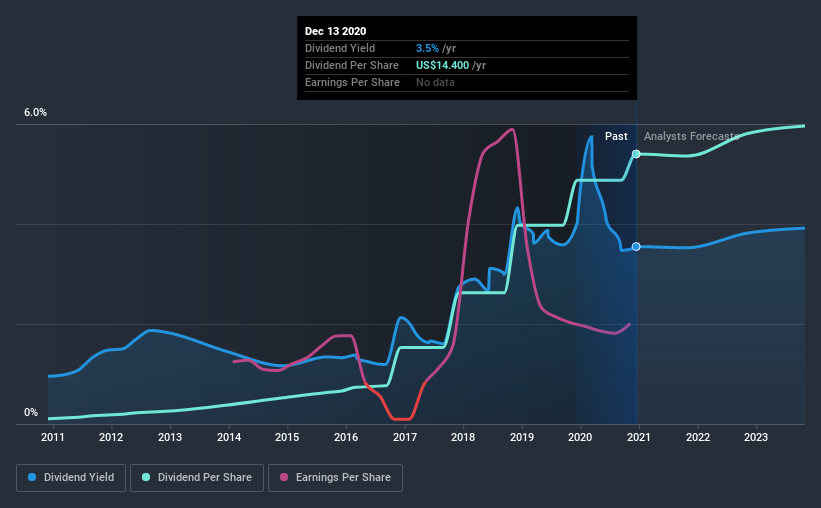Click the 2023 x-axis label

tap(756, 437)
